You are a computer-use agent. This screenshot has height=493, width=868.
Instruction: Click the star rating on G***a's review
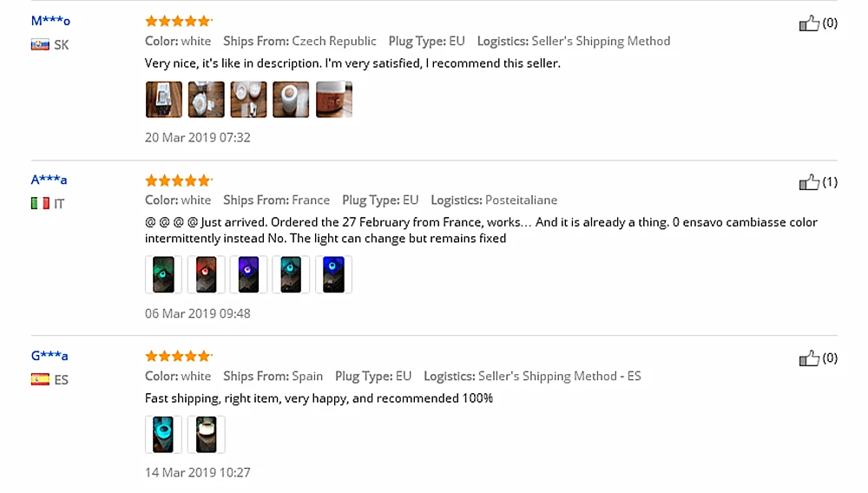[x=178, y=356]
